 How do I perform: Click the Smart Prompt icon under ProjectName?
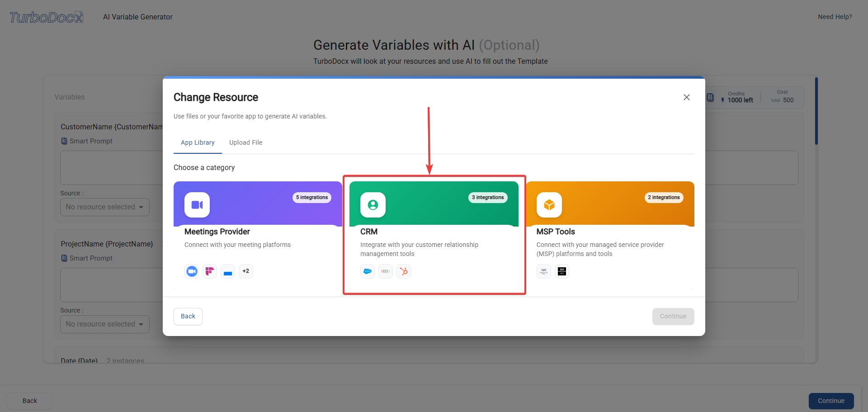click(64, 258)
